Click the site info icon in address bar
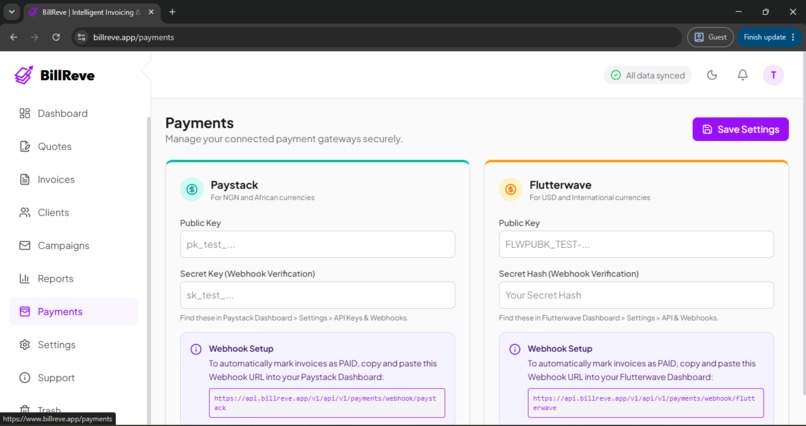This screenshot has width=806, height=426. click(81, 37)
